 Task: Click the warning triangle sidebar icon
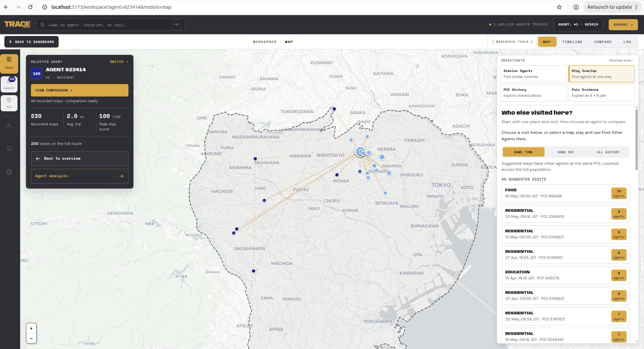(9, 126)
